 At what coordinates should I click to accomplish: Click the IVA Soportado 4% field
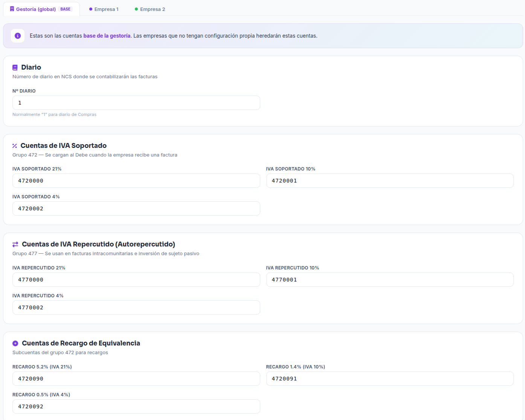[136, 208]
